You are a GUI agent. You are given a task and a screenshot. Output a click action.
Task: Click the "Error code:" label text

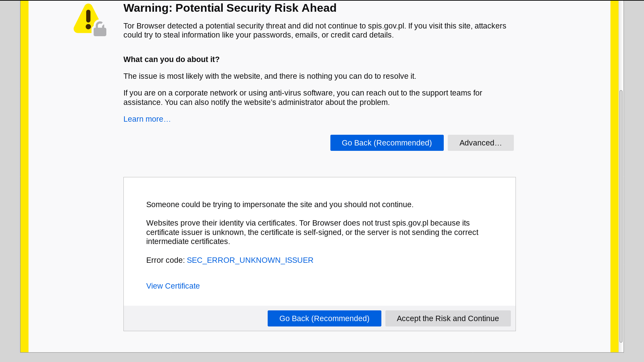click(x=165, y=260)
